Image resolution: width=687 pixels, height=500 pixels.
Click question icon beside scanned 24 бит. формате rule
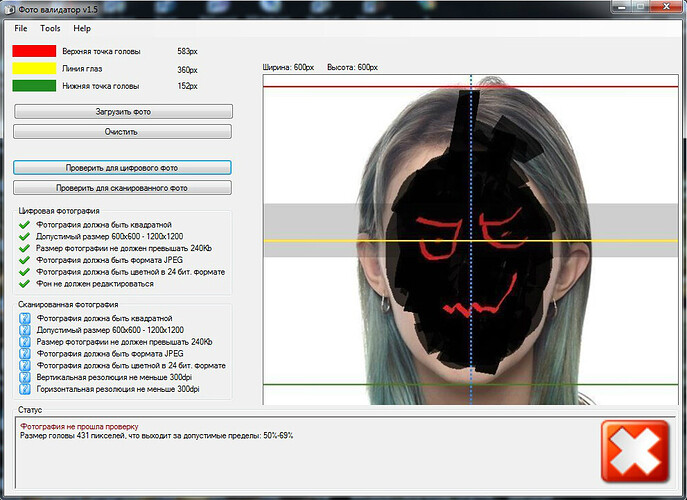tap(25, 365)
